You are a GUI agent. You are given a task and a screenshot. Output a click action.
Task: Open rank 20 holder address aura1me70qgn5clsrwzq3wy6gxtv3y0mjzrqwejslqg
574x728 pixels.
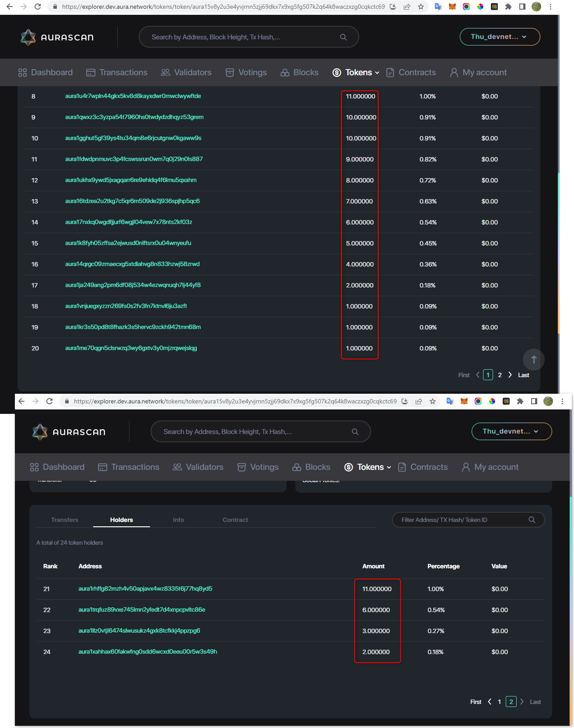click(131, 348)
